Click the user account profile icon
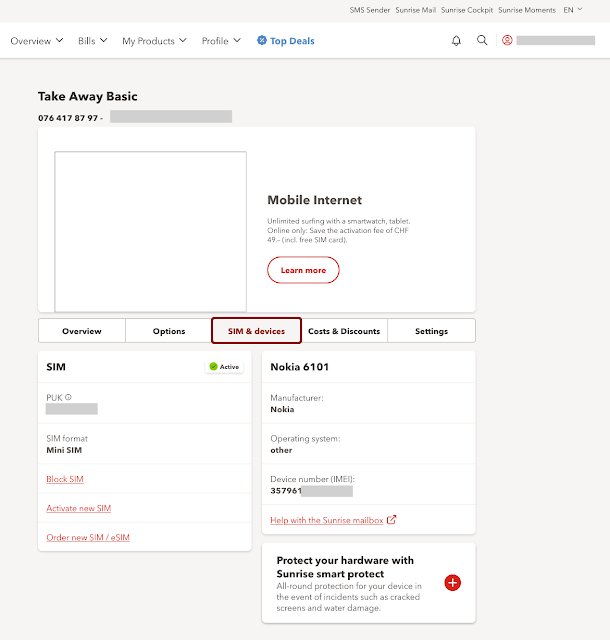Viewport: 610px width, 640px height. pos(507,41)
